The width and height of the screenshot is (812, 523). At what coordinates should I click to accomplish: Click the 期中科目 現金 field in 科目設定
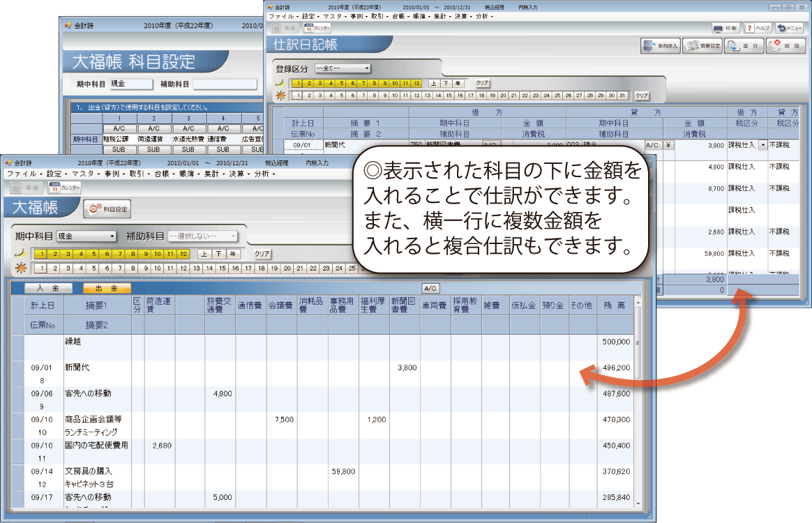tap(131, 84)
